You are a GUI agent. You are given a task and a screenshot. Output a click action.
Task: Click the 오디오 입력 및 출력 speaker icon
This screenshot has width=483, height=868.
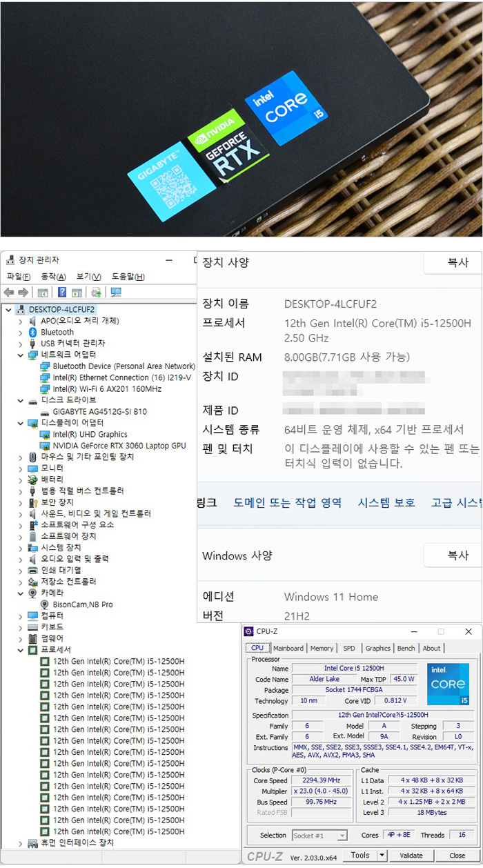pyautogui.click(x=32, y=559)
